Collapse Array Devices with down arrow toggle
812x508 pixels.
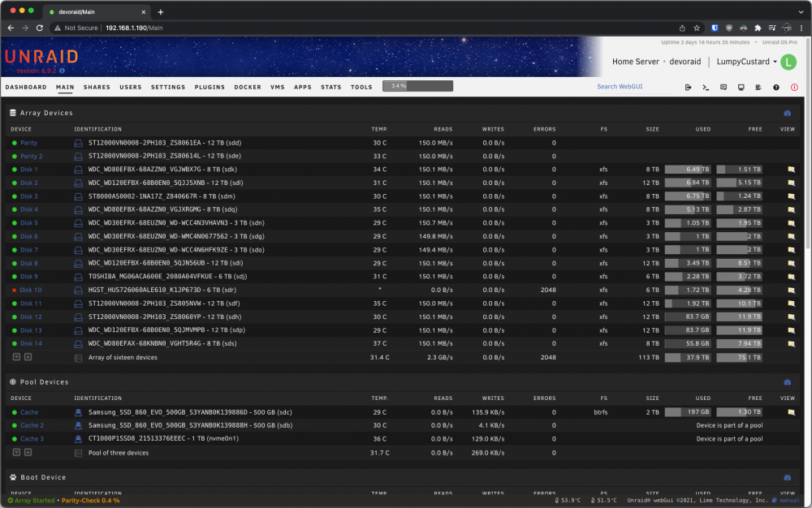coord(16,357)
